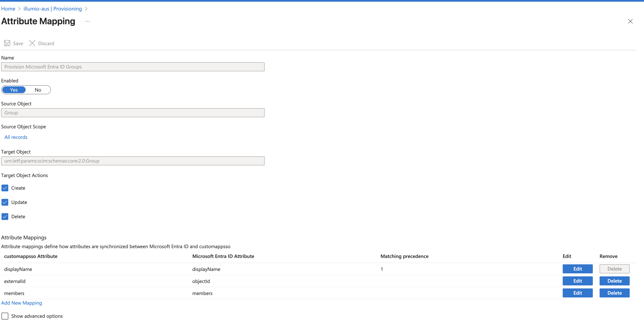Delete the externalId mapping
644x327 pixels.
point(614,281)
